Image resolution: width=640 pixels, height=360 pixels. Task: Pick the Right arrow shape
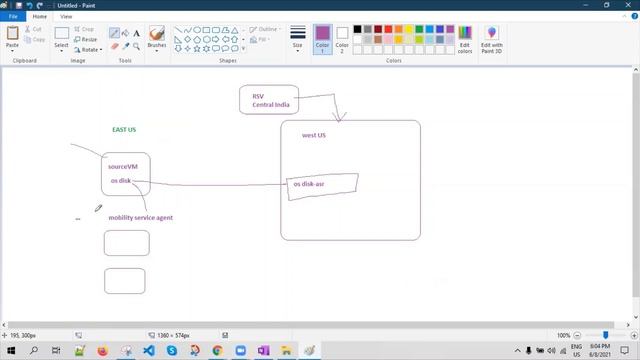tap(216, 39)
